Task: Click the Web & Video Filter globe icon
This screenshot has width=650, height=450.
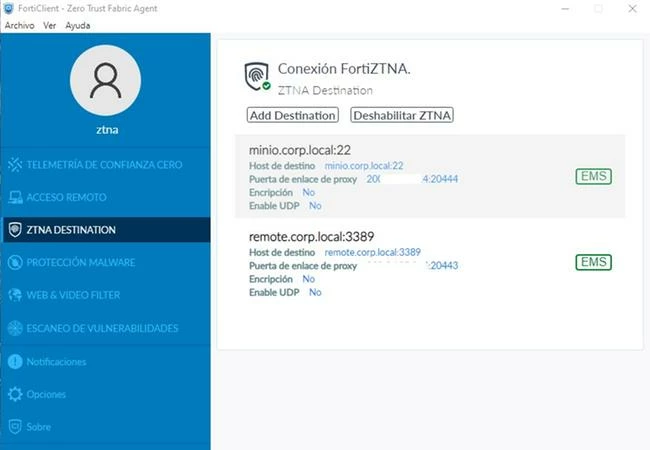Action: tap(15, 295)
